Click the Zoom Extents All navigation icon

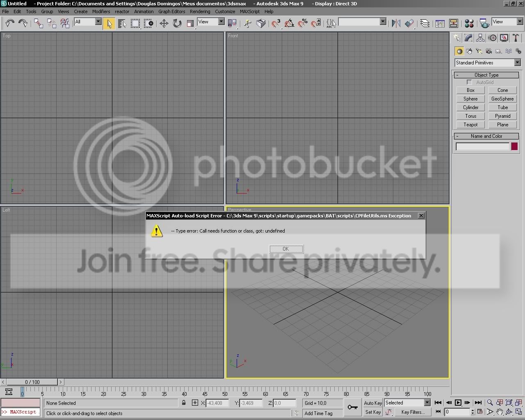click(518, 403)
